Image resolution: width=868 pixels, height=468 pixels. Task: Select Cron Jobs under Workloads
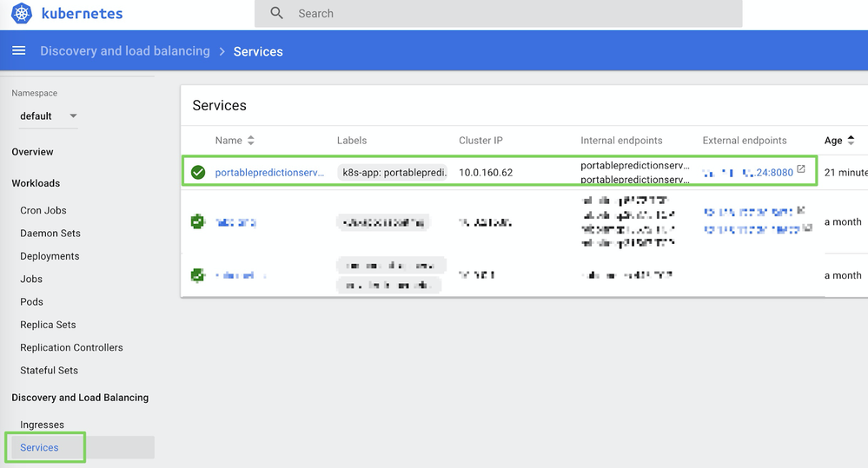point(43,210)
